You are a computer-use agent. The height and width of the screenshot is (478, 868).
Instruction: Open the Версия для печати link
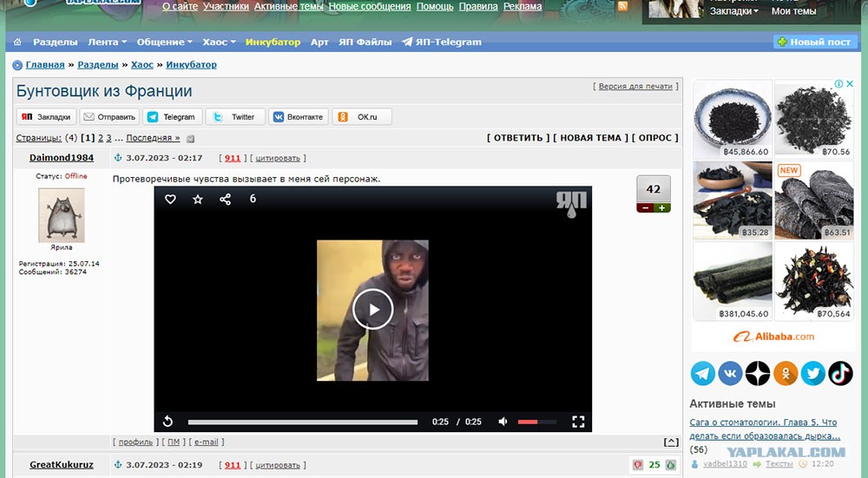(635, 86)
